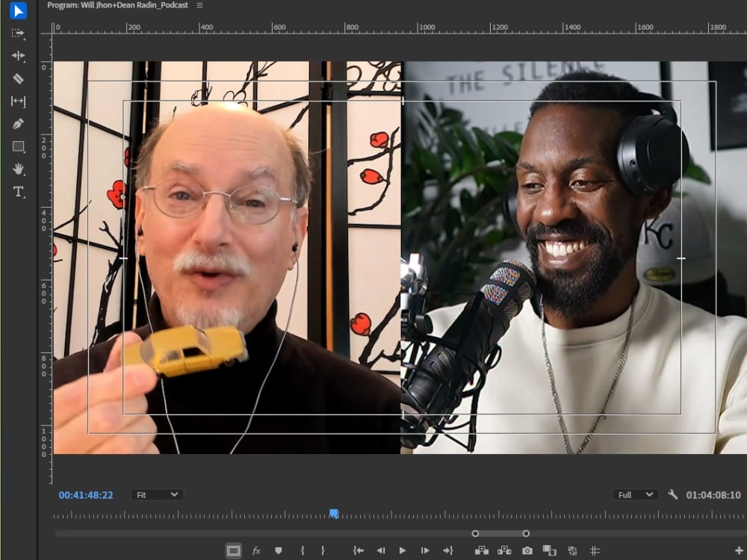Select the Track Select Forward tool
The width and height of the screenshot is (747, 560).
(x=18, y=34)
